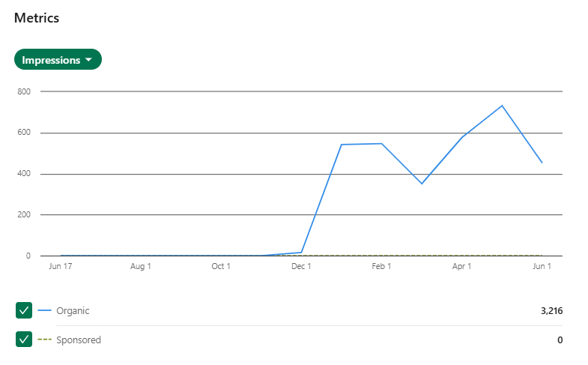Click the Sponsored total value 0
The width and height of the screenshot is (588, 365).
(x=560, y=340)
